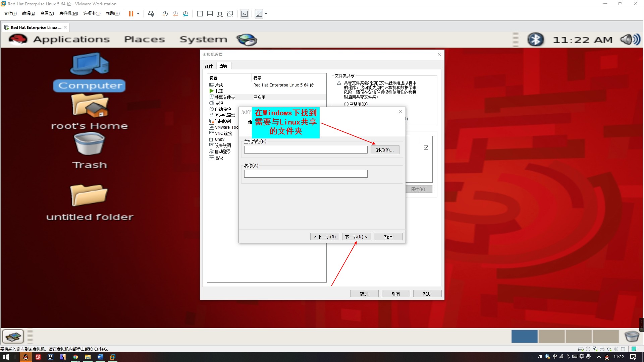Open the Computer desktop icon
This screenshot has width=644, height=362.
[x=89, y=72]
